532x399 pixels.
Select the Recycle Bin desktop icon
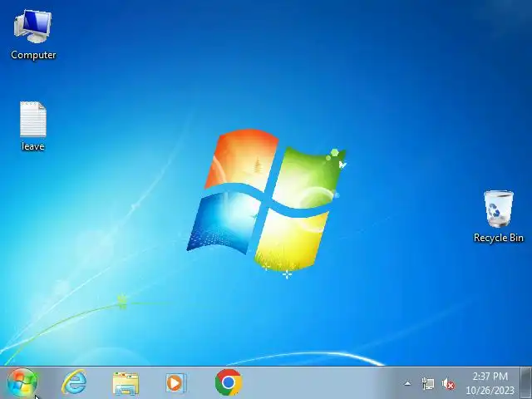click(x=498, y=209)
